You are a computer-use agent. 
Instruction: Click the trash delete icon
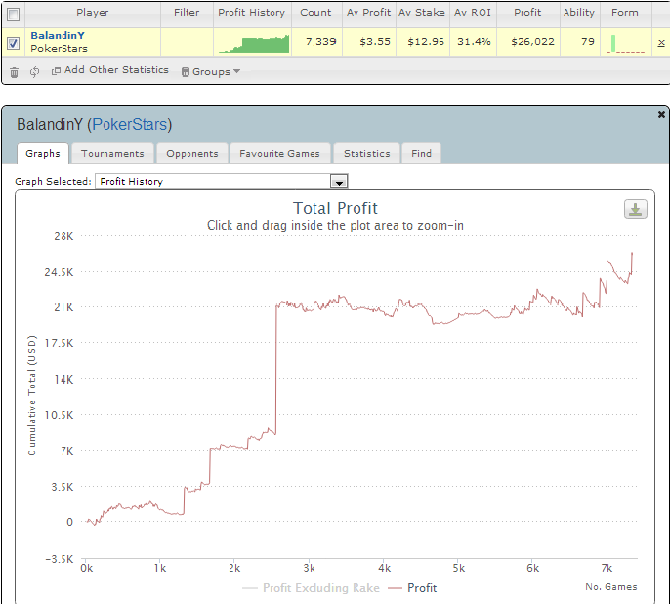tap(14, 72)
